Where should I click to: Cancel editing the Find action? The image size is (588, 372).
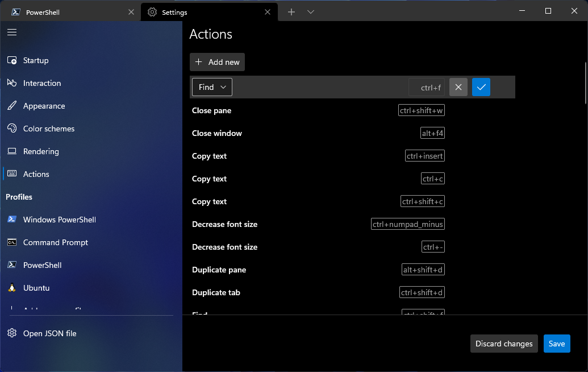[x=458, y=87]
